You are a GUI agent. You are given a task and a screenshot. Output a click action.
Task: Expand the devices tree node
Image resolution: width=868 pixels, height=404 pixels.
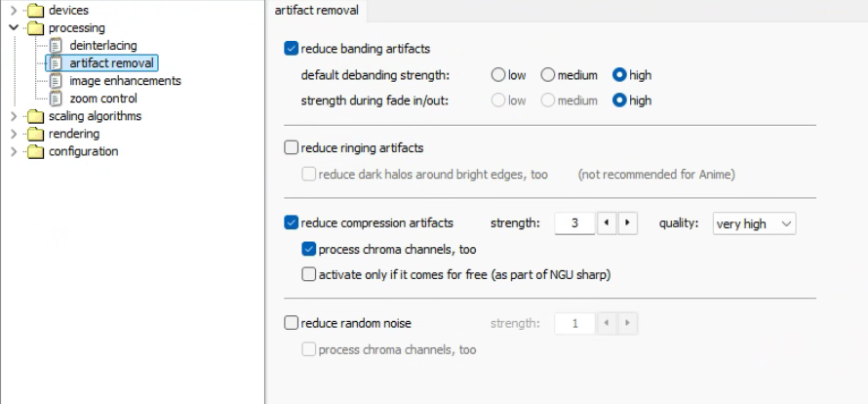coord(13,11)
